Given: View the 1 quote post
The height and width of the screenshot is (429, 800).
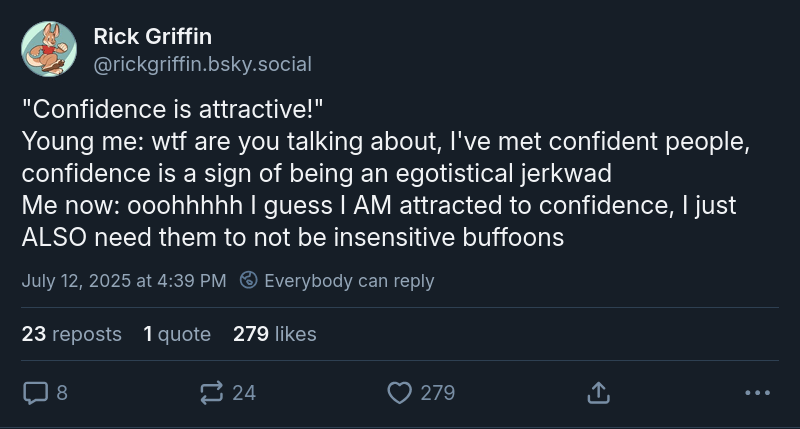Looking at the screenshot, I should click(177, 334).
